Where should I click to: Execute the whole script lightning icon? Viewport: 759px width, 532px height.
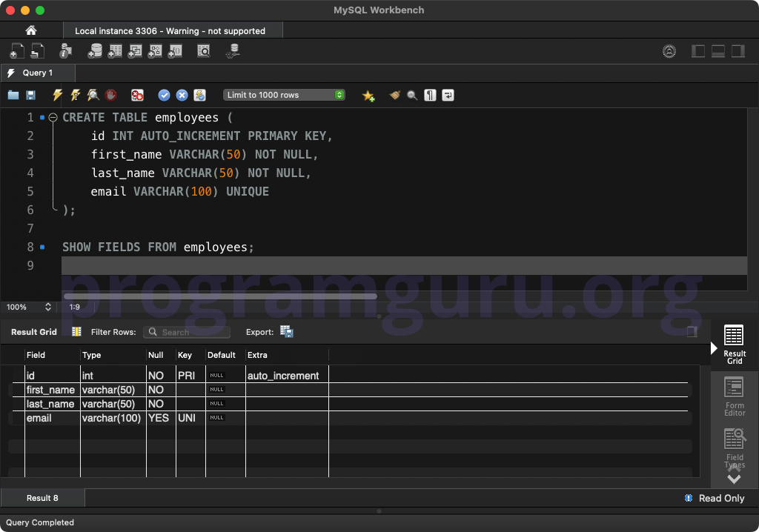click(58, 95)
